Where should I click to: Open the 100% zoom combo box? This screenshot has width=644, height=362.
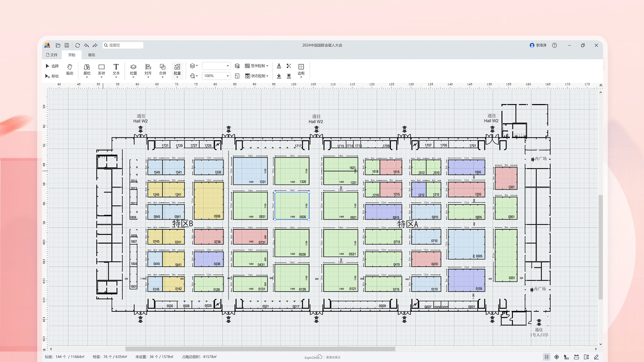[x=216, y=76]
